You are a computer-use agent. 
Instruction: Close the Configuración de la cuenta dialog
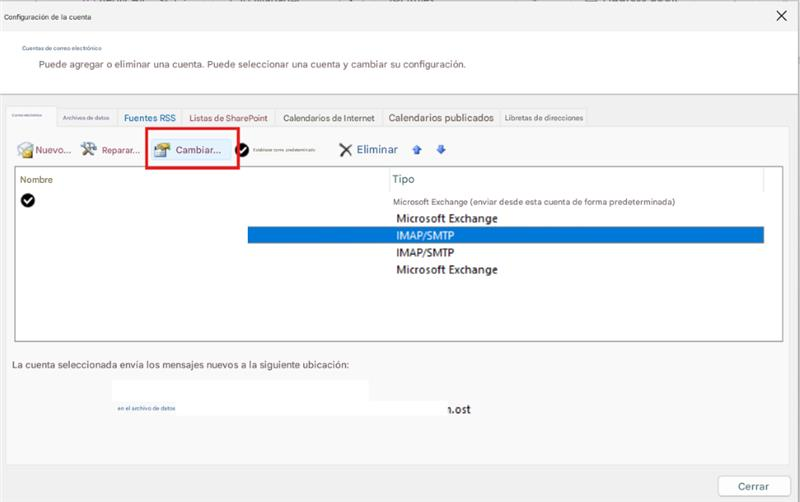coord(781,16)
